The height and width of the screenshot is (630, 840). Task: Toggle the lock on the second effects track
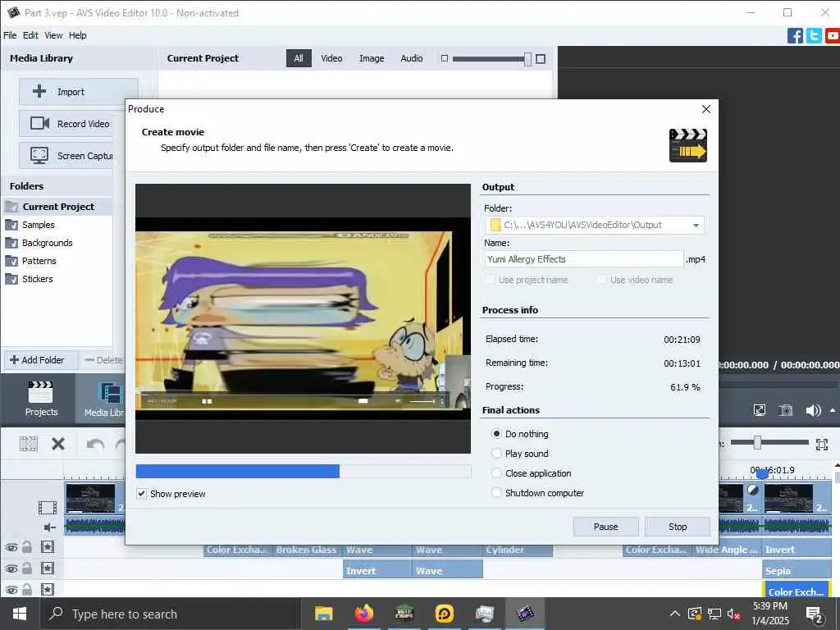click(x=27, y=568)
